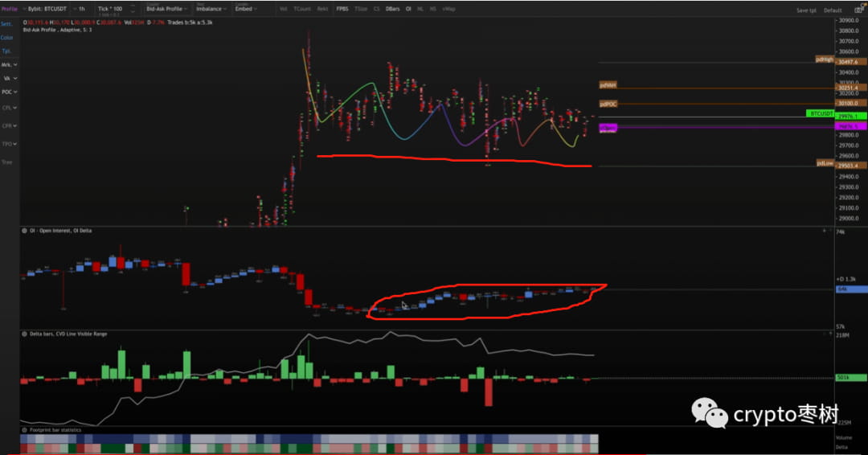Click Save tpl button
Screen dimensions: 868x455
click(x=806, y=10)
